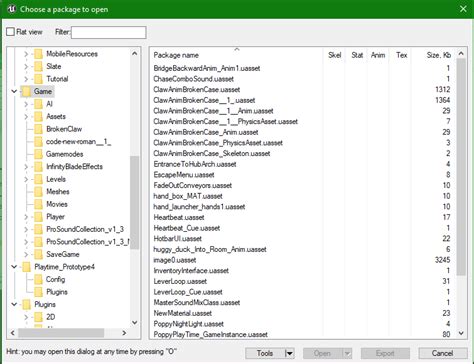Expand the Levels folder node
This screenshot has width=474, height=364.
(26, 179)
